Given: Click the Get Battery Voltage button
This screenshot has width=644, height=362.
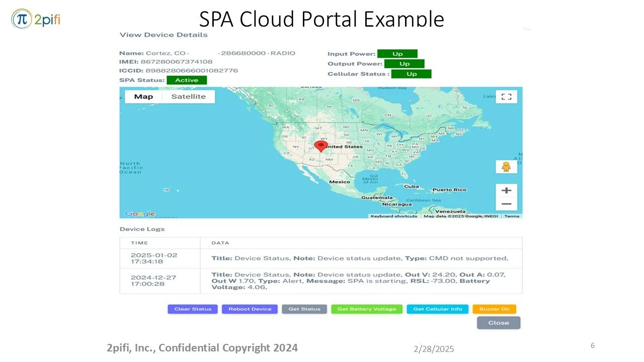Looking at the screenshot, I should tap(367, 309).
